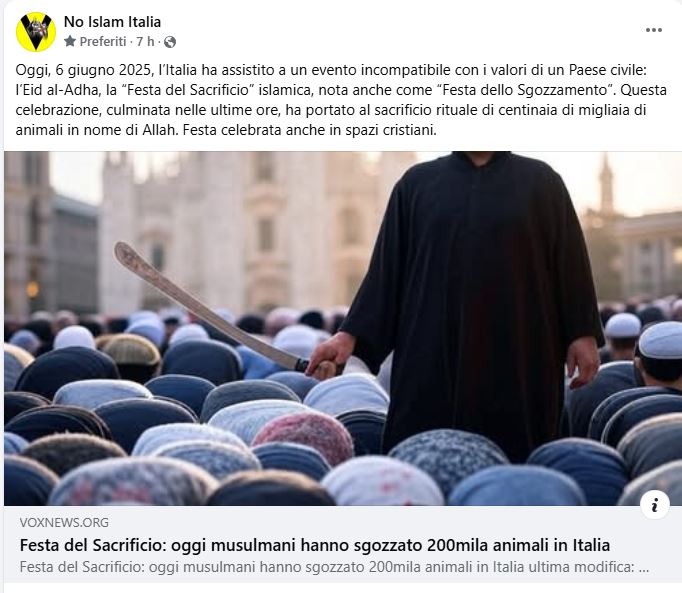Click the No Islam Italia page name

[x=112, y=22]
